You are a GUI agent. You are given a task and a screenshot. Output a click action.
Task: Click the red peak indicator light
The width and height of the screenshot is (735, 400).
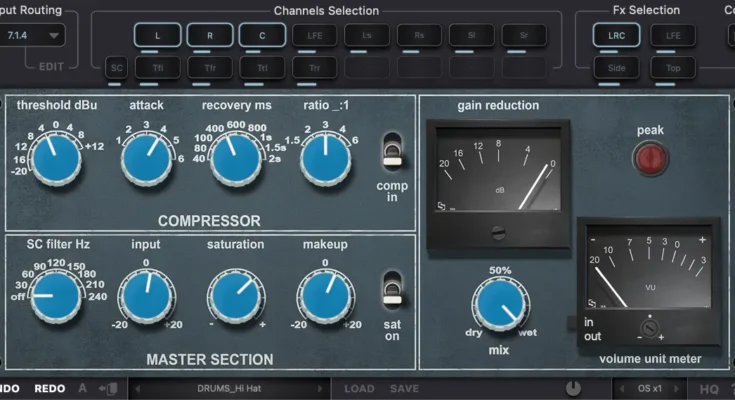[650, 157]
